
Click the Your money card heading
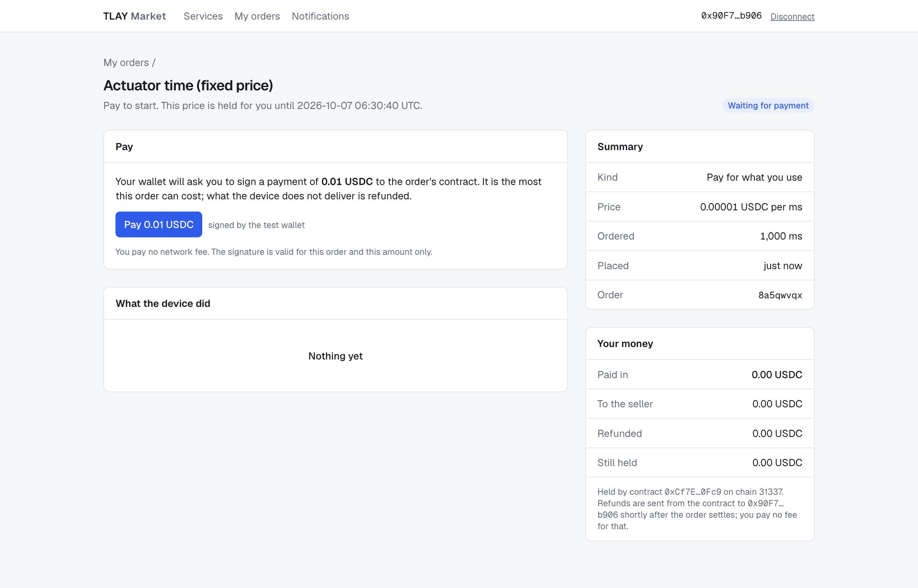(625, 344)
